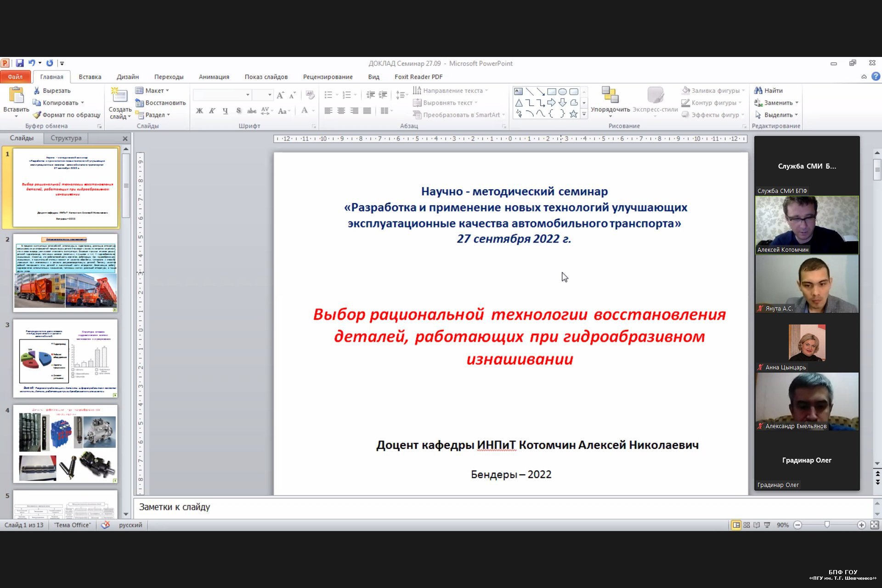Expand the shapes gallery more arrow
The width and height of the screenshot is (882, 588).
coord(584,114)
